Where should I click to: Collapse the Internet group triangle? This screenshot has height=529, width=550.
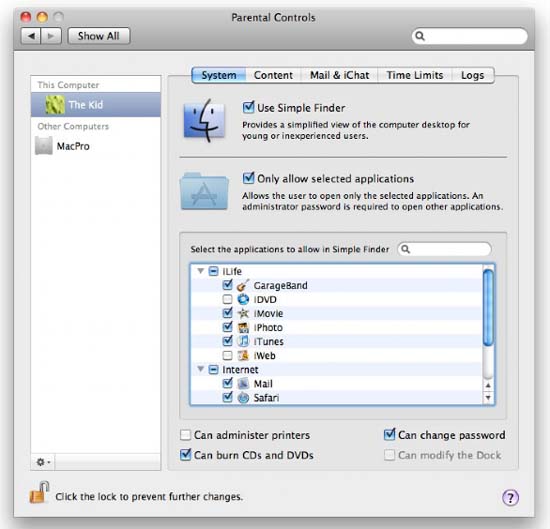[200, 369]
